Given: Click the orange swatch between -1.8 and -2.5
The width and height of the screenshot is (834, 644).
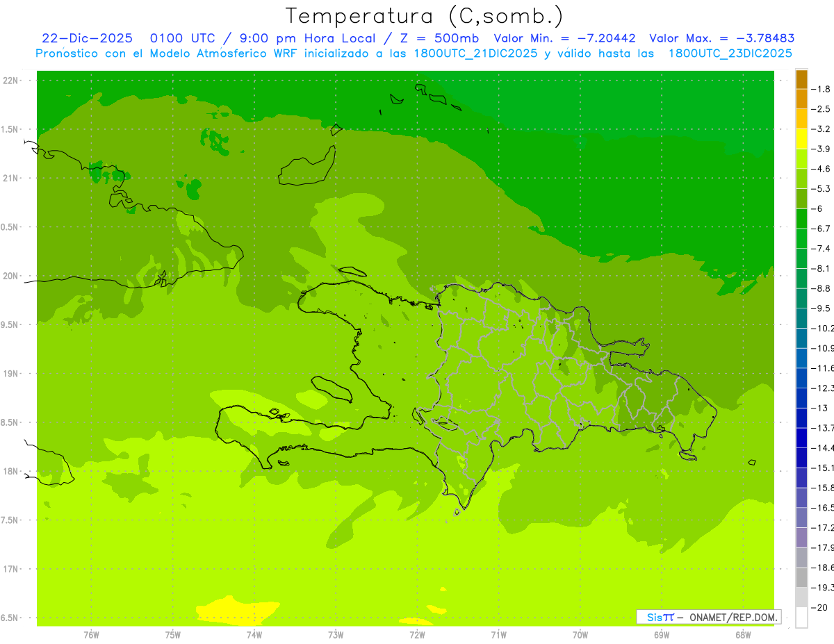Looking at the screenshot, I should point(801,99).
